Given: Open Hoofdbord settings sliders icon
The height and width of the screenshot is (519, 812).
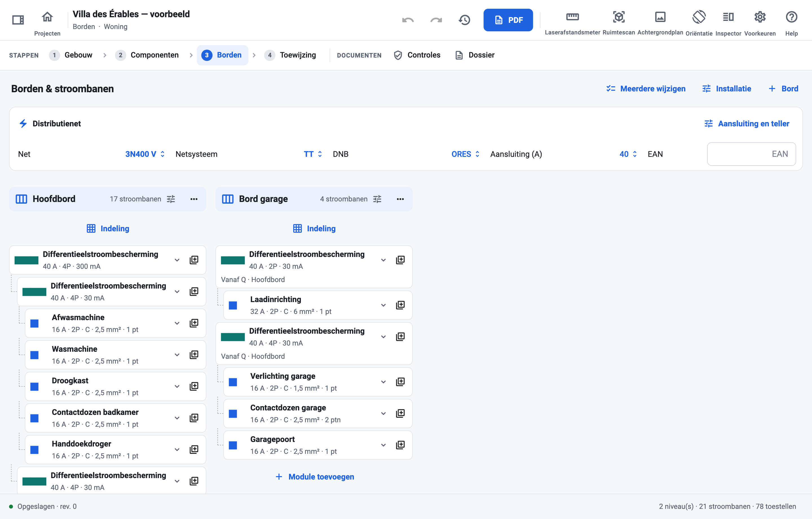Looking at the screenshot, I should point(171,199).
